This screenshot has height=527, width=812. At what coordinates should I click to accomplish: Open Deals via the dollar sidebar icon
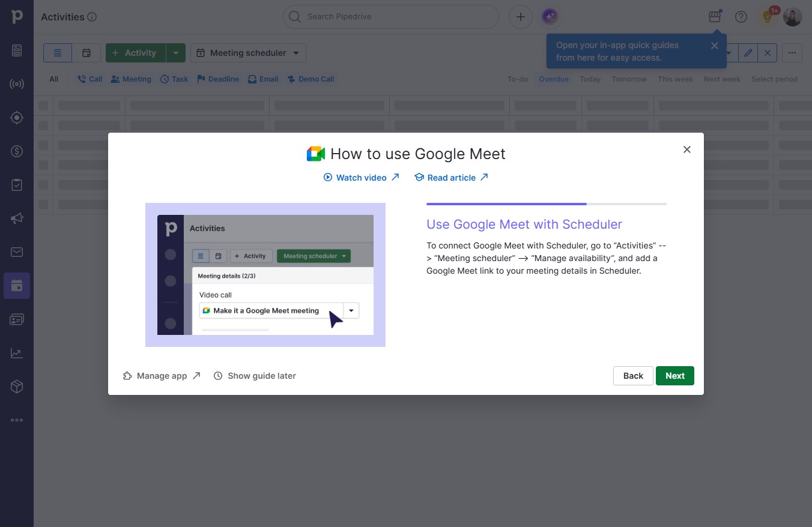tap(17, 151)
